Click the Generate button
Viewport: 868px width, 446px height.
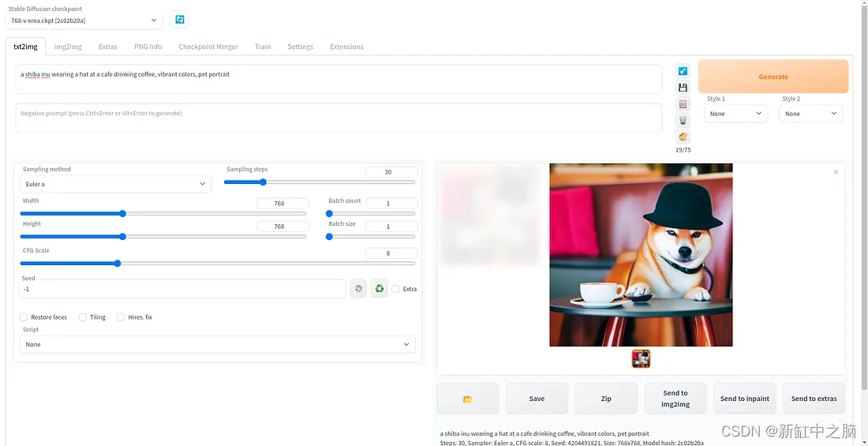[x=773, y=77]
